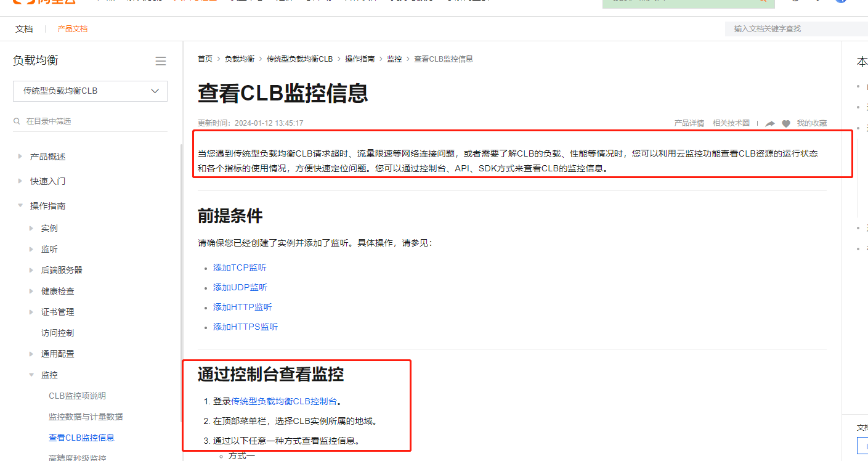
Task: Toggle the sidebar hamburger menu icon
Action: click(x=161, y=61)
